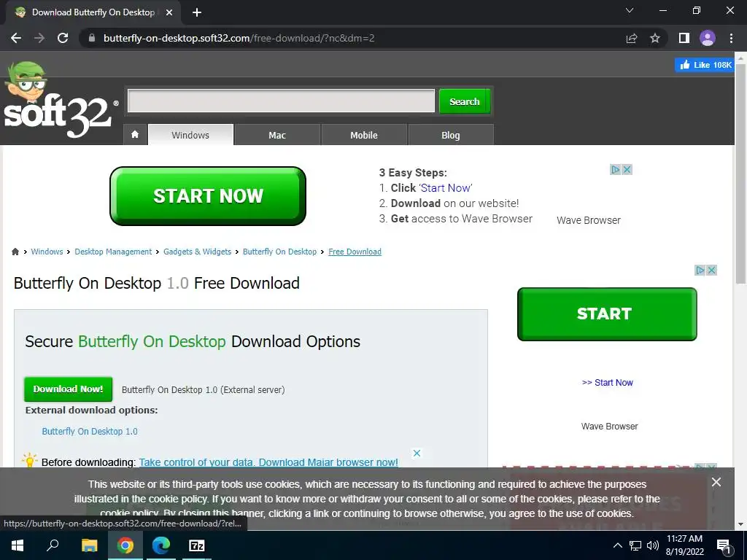Switch to the Mac tab
The height and width of the screenshot is (560, 747).
pyautogui.click(x=277, y=135)
